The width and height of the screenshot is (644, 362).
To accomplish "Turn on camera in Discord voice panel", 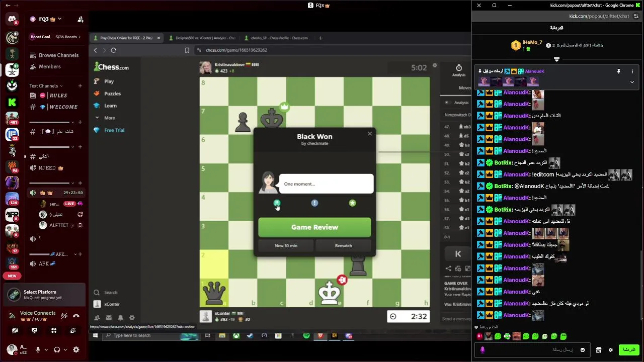I will tap(15, 330).
